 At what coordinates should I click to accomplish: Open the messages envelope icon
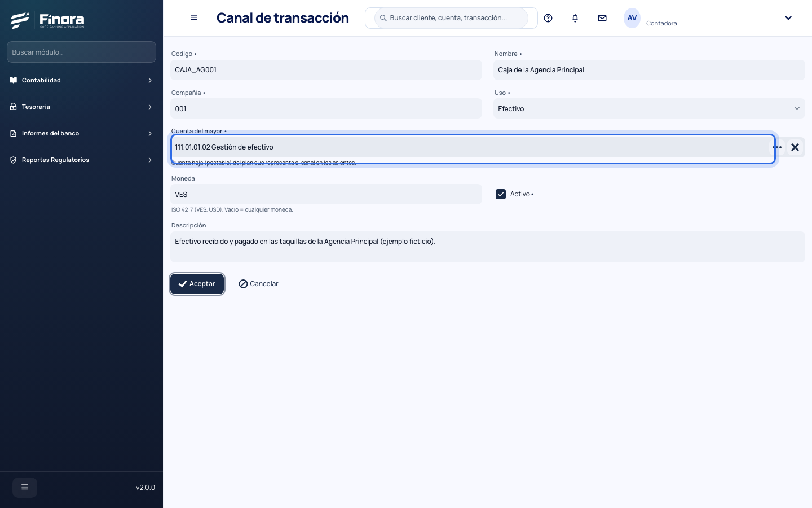602,18
